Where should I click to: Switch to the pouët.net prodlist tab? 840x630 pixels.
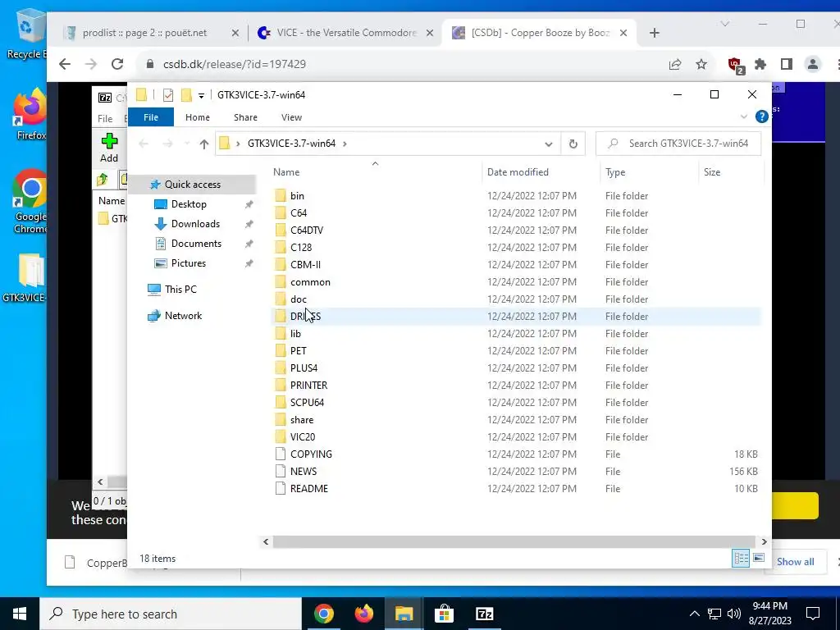point(144,33)
